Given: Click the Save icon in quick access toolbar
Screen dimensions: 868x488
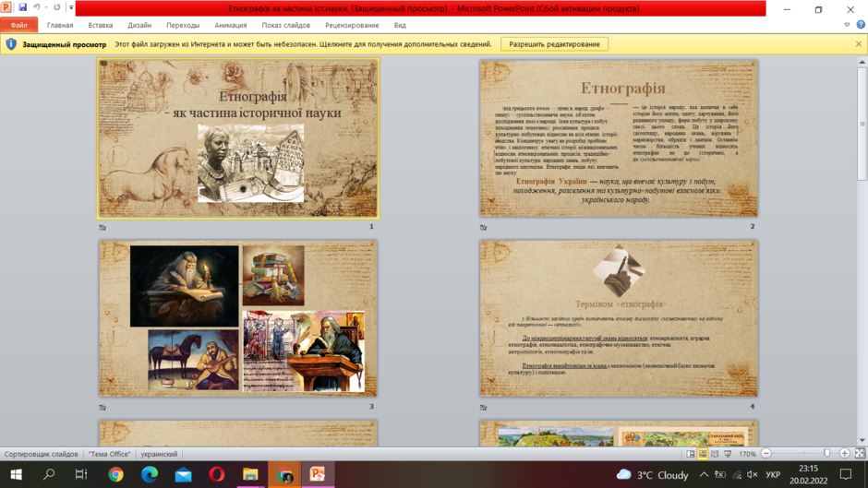Looking at the screenshot, I should point(22,7).
